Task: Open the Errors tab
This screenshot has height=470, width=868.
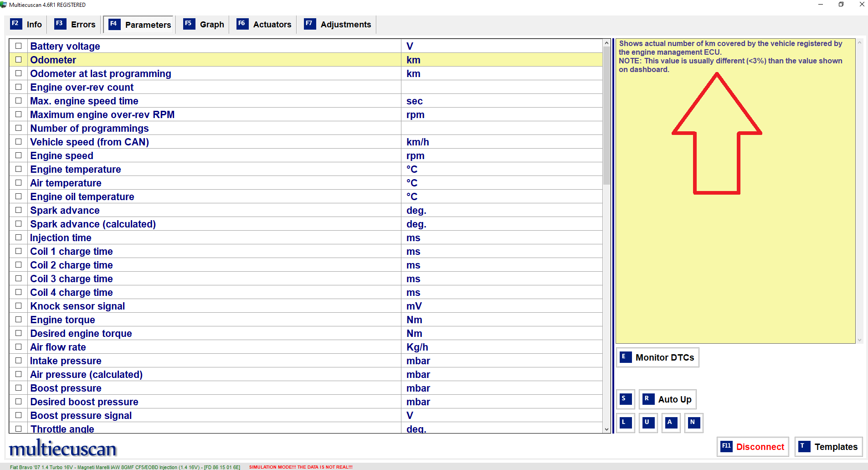Action: [75, 24]
